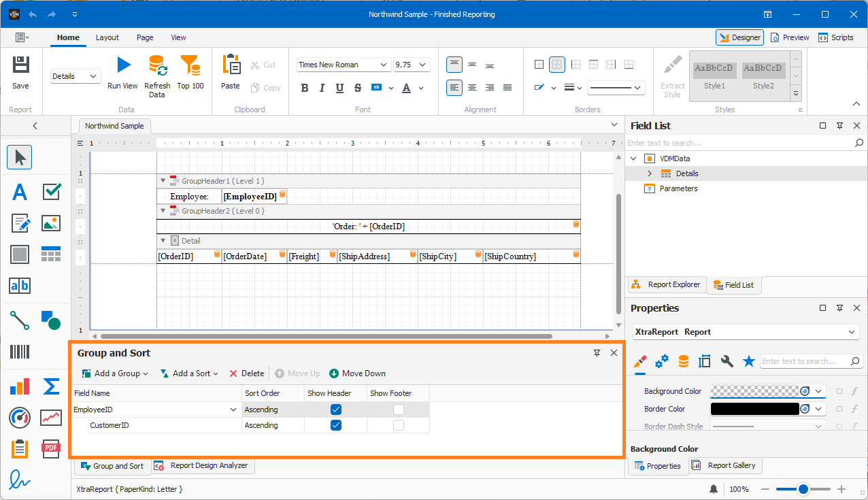
Task: Expand the Details node in Field List
Action: (x=650, y=173)
